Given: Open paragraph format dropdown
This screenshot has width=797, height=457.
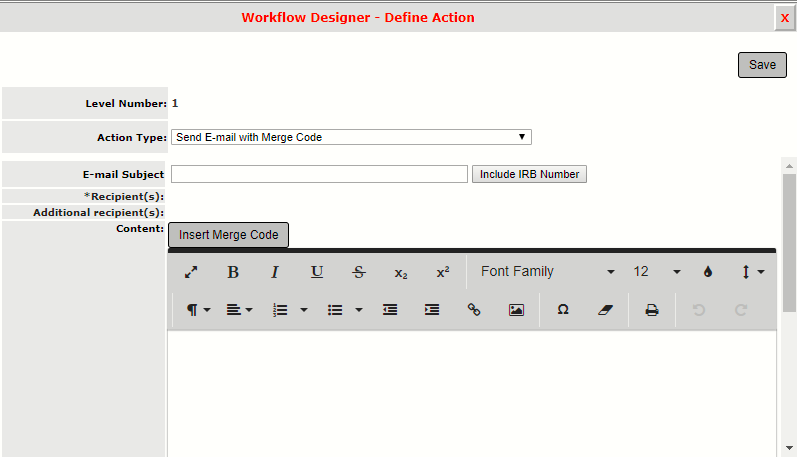Looking at the screenshot, I should (x=198, y=310).
